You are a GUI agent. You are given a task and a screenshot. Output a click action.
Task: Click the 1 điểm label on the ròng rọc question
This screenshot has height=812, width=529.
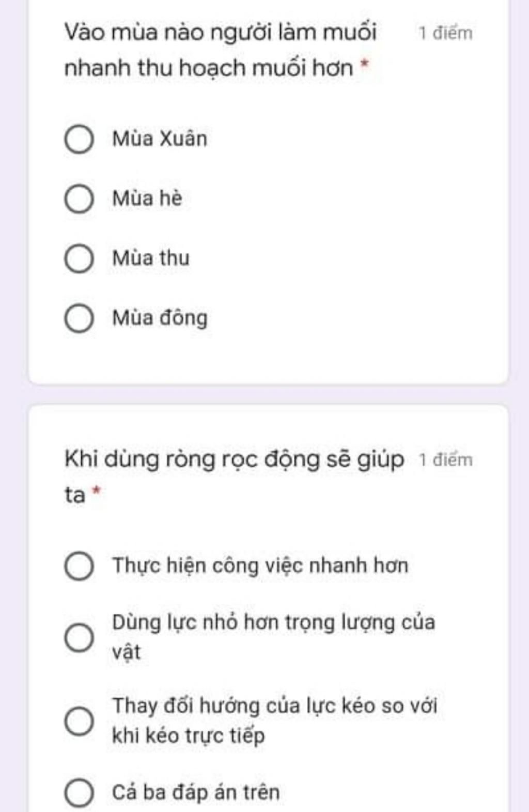coord(445,459)
